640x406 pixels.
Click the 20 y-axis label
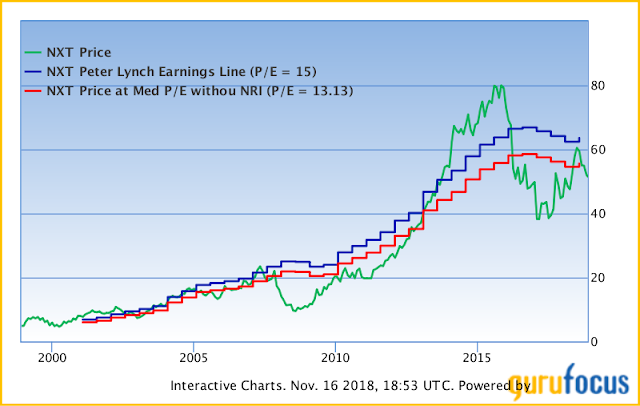(598, 278)
